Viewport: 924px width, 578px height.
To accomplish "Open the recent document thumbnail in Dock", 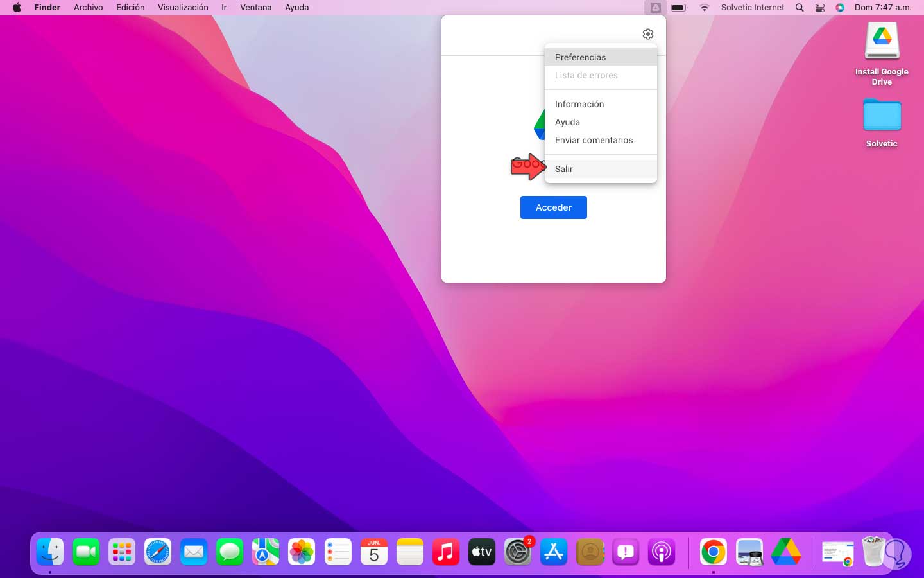I will pyautogui.click(x=837, y=553).
